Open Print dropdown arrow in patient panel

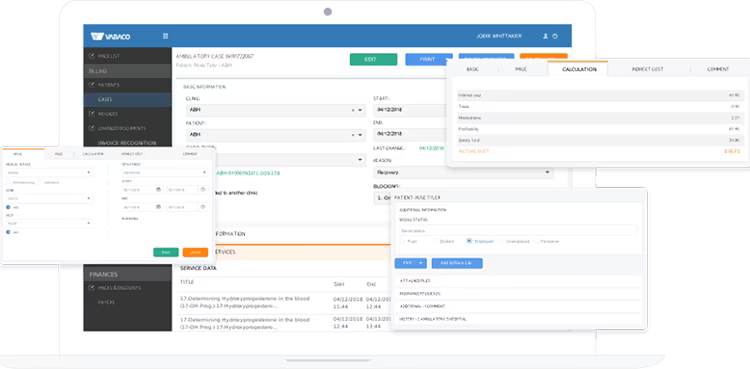pos(421,263)
